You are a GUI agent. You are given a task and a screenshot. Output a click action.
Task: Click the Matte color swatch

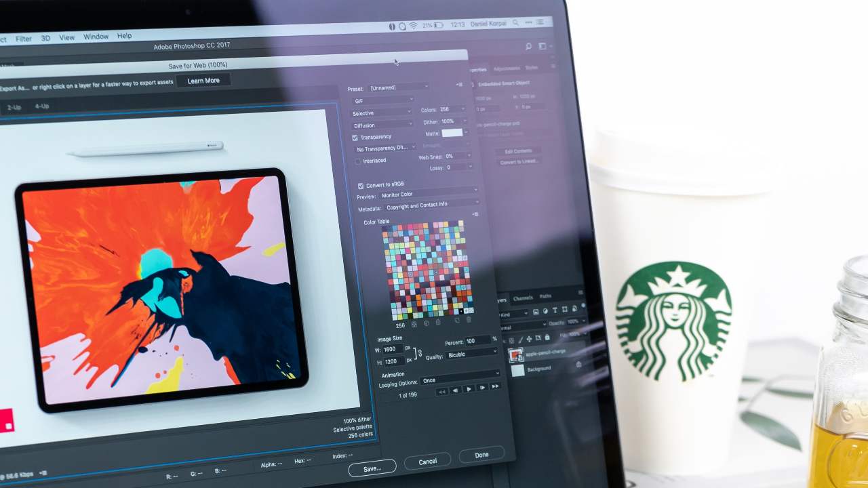(452, 133)
